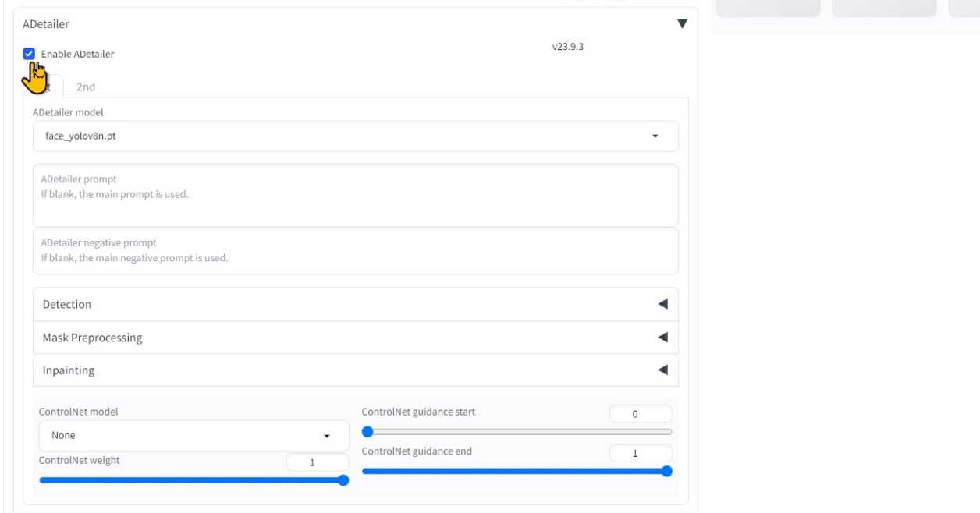Click the ControlNet model dropdown caret
Viewport: 980px width, 513px height.
click(x=327, y=436)
